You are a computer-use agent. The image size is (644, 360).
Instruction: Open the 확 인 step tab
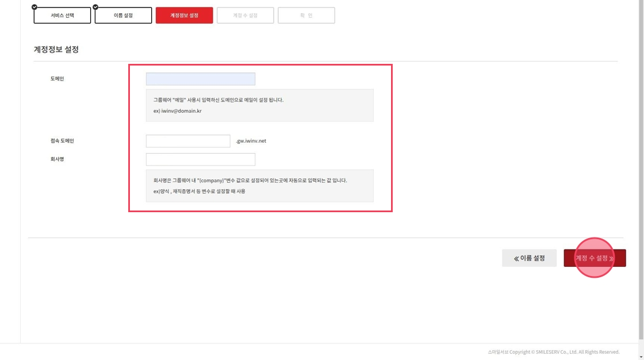(x=306, y=15)
